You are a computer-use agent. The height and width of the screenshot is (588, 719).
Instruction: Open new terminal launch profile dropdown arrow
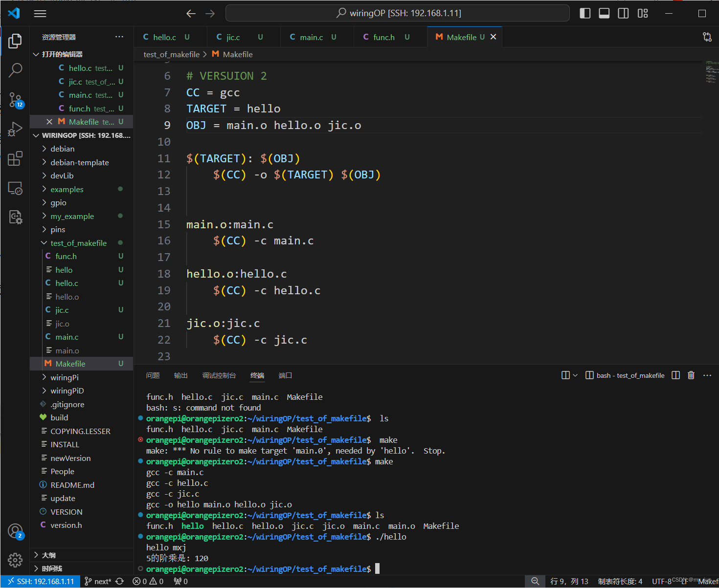[x=575, y=375]
